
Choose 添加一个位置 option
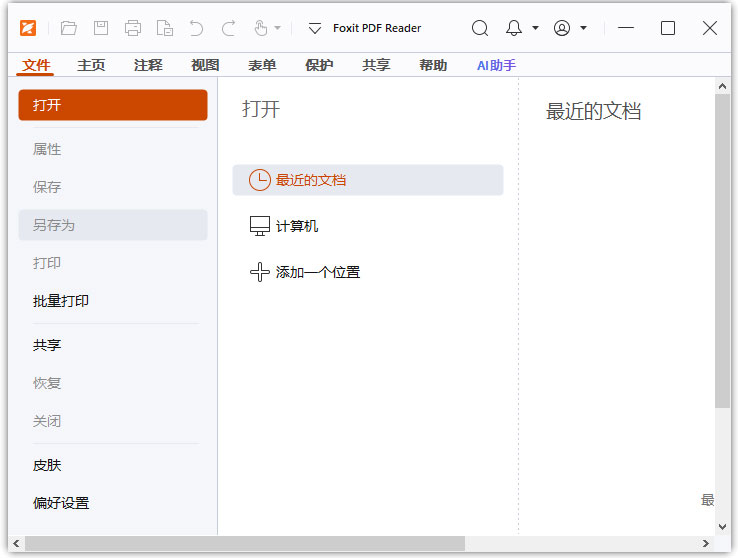point(368,272)
